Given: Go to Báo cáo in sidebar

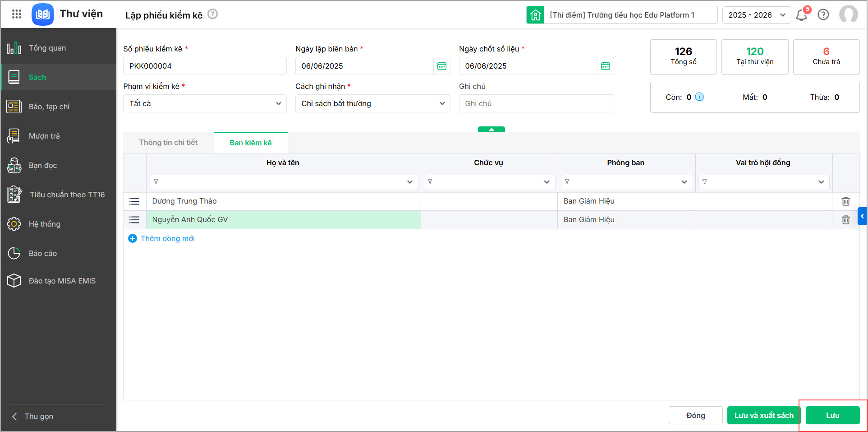Looking at the screenshot, I should point(43,253).
